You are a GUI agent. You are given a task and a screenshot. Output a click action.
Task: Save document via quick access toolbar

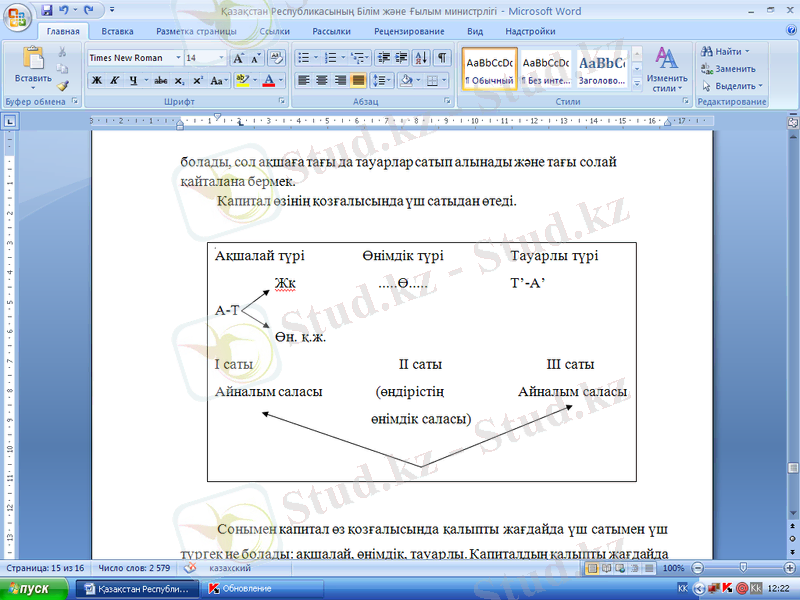point(46,10)
